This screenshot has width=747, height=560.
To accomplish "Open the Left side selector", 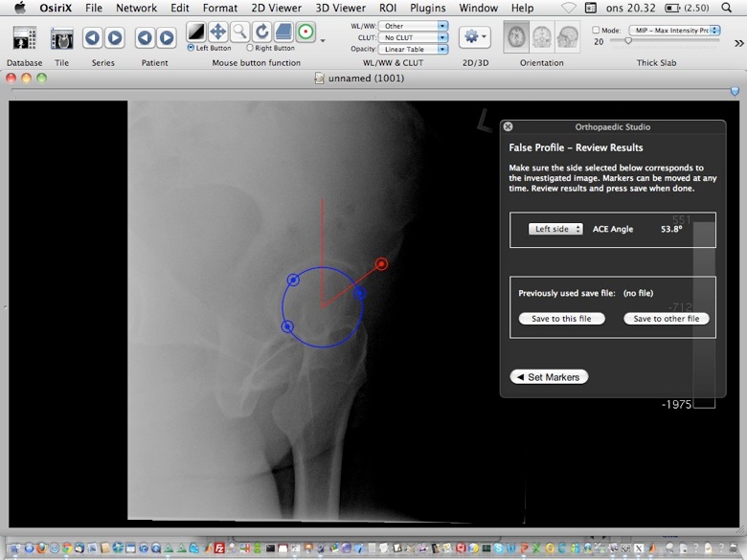I will 555,229.
